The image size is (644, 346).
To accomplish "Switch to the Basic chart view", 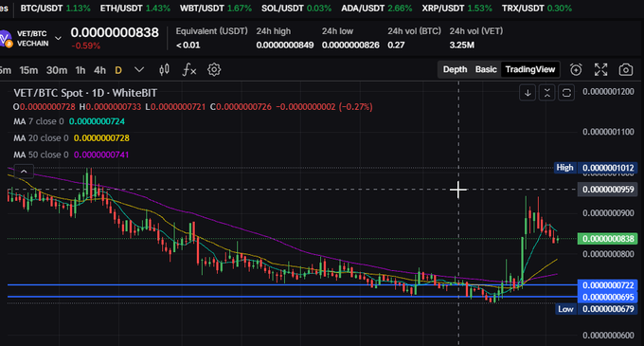I will pos(486,69).
